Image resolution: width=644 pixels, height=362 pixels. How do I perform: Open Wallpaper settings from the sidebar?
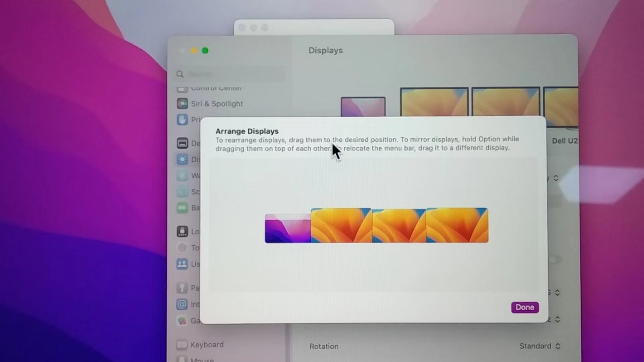[182, 176]
